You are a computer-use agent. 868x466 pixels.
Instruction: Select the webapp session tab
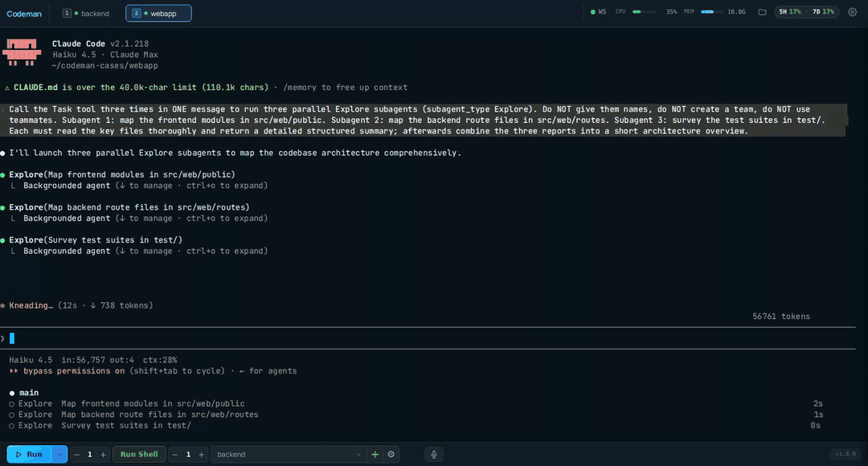coord(158,14)
